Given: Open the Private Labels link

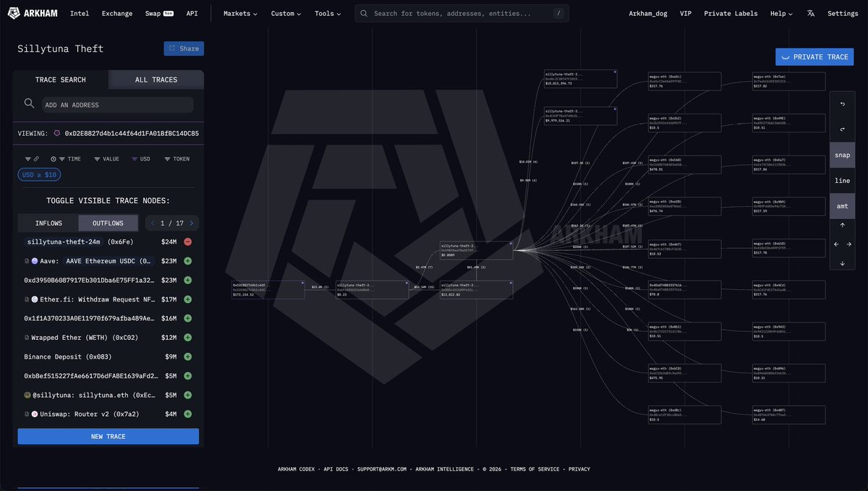Looking at the screenshot, I should (731, 13).
